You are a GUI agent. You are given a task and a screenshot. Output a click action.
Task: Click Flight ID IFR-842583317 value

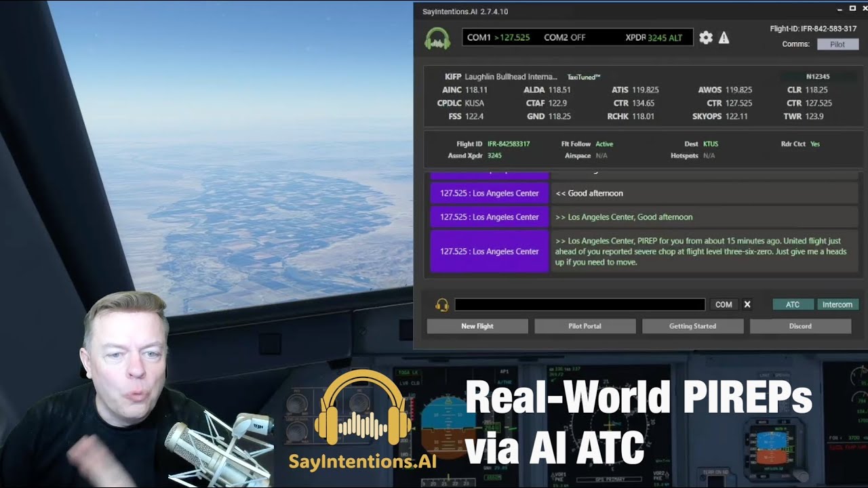pyautogui.click(x=509, y=144)
